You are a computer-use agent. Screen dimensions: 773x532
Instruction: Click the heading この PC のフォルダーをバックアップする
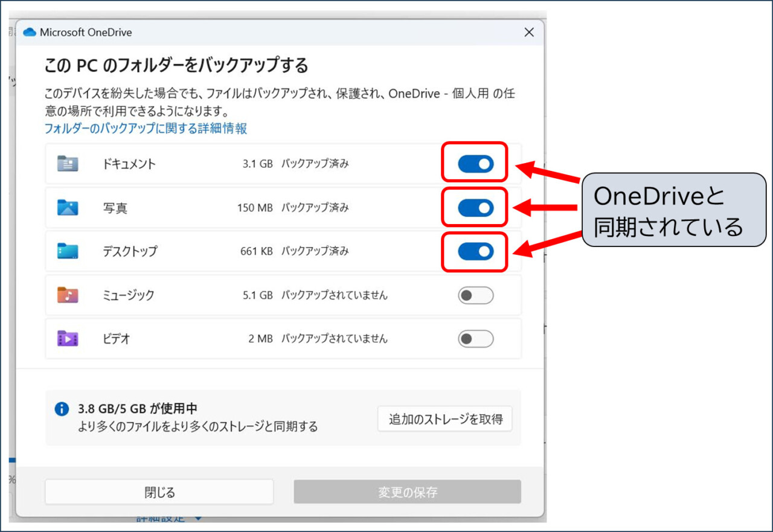coord(176,65)
